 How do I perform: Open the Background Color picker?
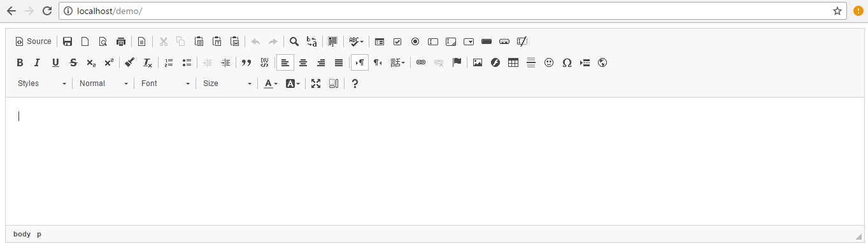coord(293,83)
